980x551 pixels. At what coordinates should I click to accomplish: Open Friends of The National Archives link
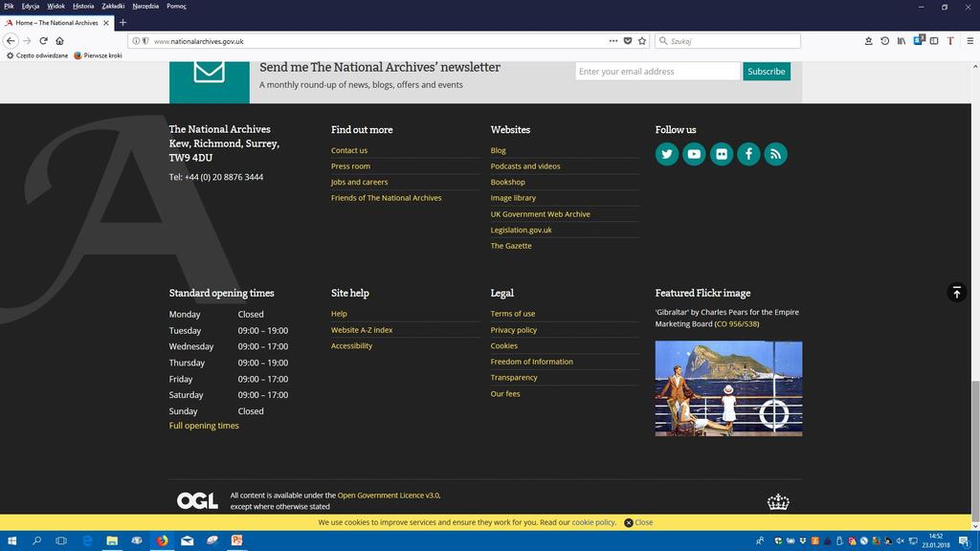click(x=387, y=197)
